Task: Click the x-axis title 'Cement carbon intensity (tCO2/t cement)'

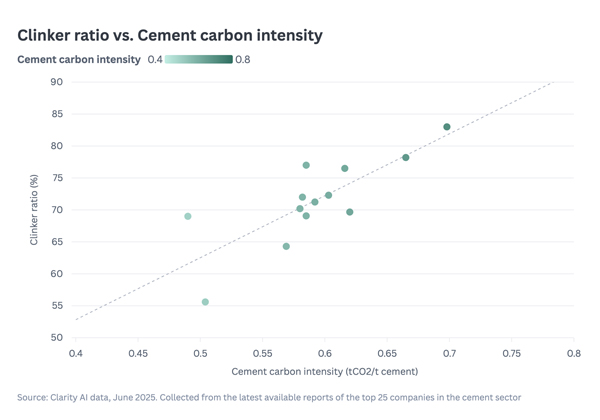Action: 324,372
